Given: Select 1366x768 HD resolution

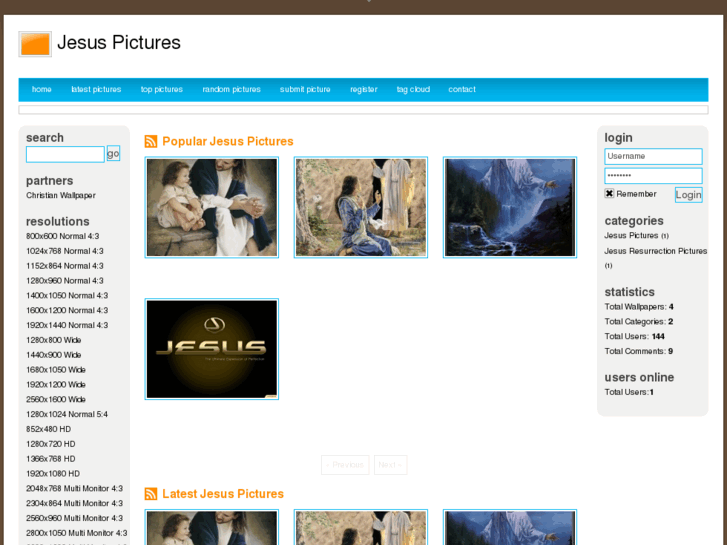Looking at the screenshot, I should (51, 459).
